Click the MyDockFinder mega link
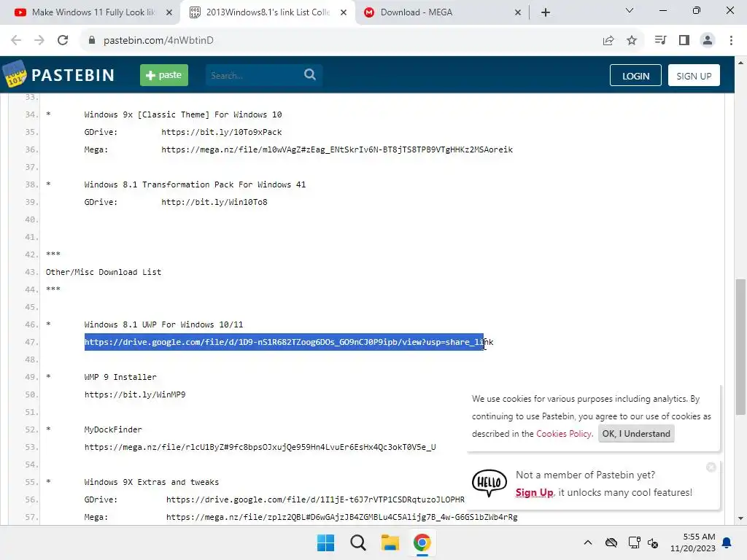747x560 pixels. pyautogui.click(x=260, y=447)
